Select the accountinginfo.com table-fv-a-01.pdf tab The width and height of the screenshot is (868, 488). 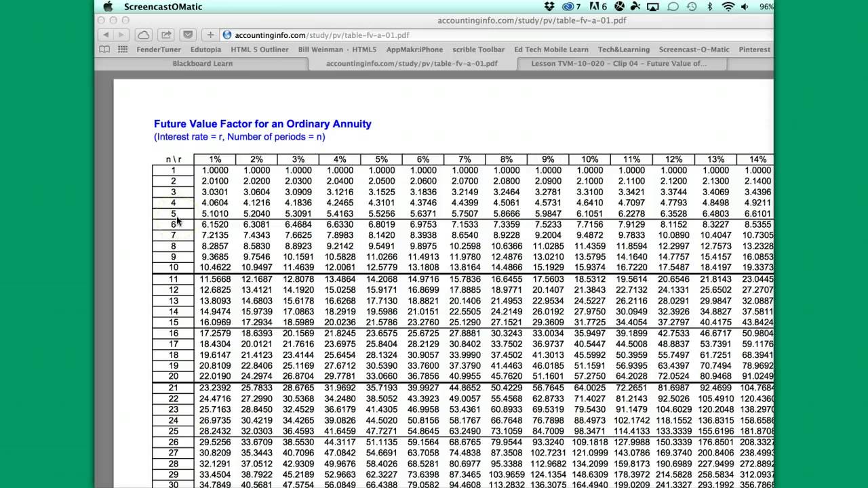(412, 64)
